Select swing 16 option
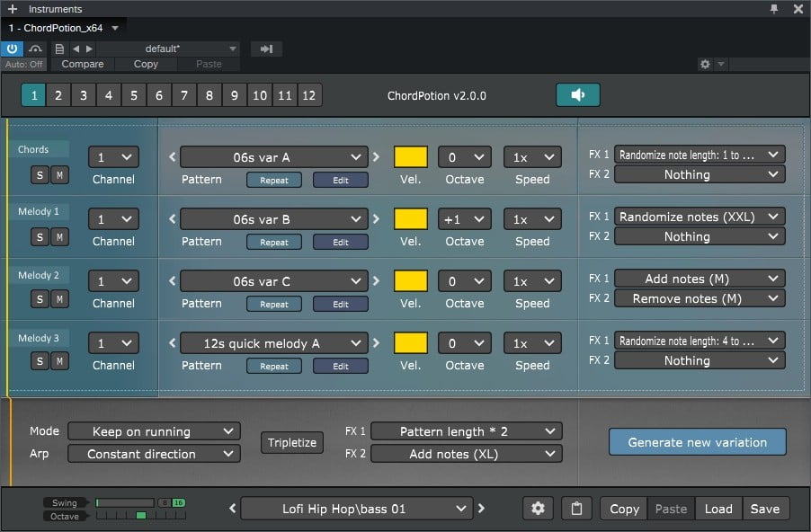 [x=178, y=502]
